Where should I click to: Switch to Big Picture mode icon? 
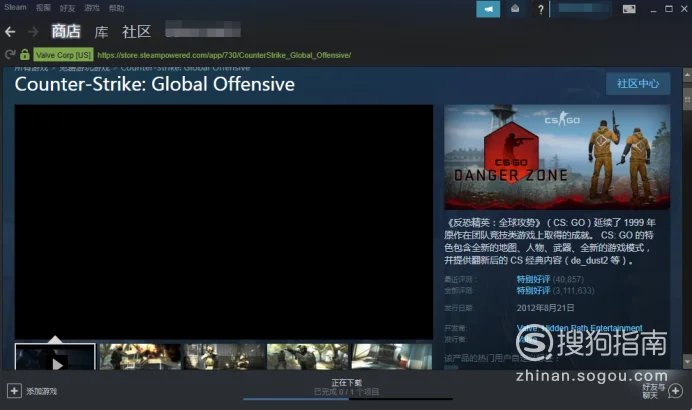coord(629,9)
